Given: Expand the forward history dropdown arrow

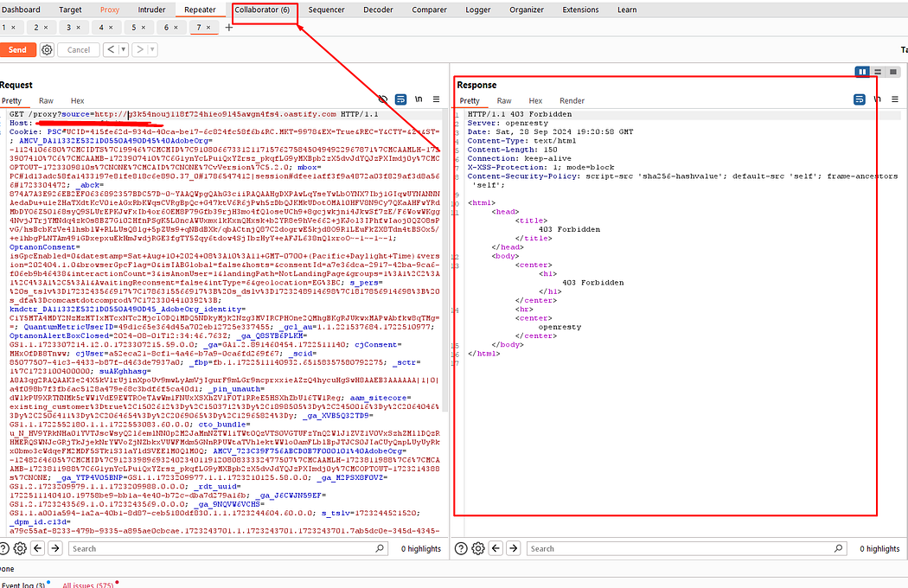Looking at the screenshot, I should pyautogui.click(x=152, y=50).
